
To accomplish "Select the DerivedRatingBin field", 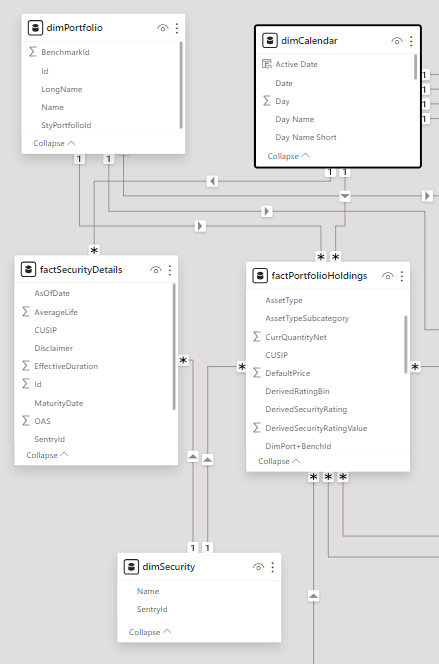I will (297, 391).
